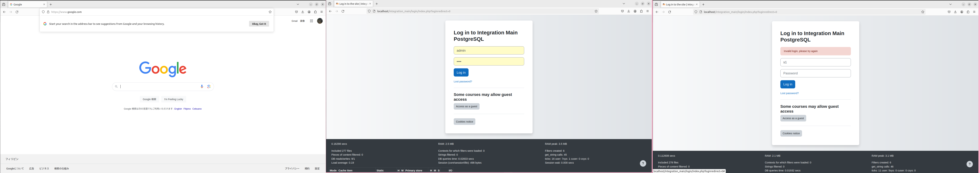980x173 pixels.
Task: Bookmark star in the right invalid-login window
Action: coord(923,12)
